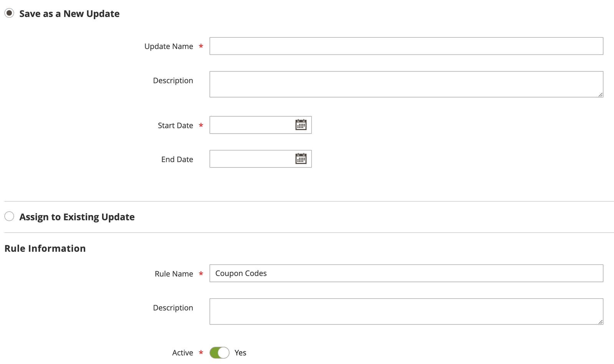614x364 pixels.
Task: Click the Active field label
Action: click(x=182, y=353)
